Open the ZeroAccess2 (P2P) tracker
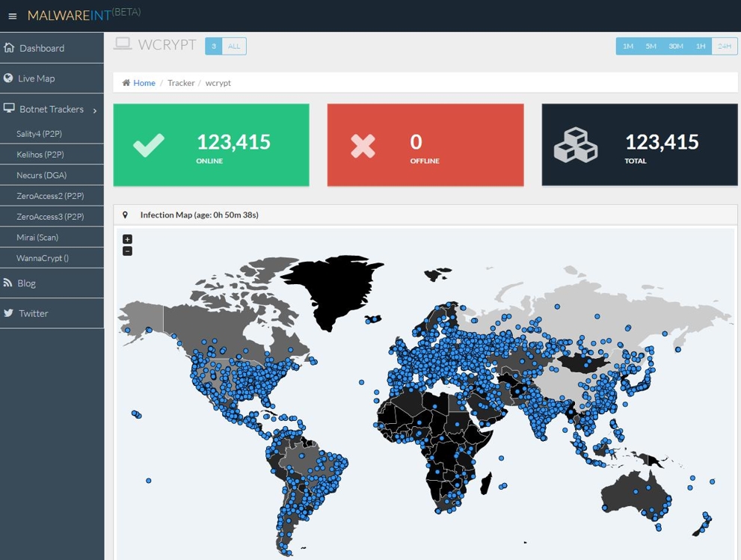Viewport: 741px width, 560px height. (x=52, y=196)
